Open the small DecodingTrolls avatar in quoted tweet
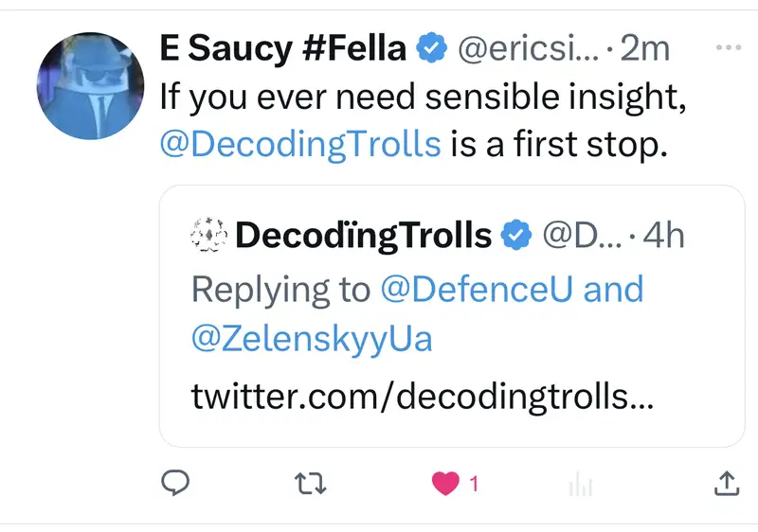The height and width of the screenshot is (532, 758). click(208, 235)
